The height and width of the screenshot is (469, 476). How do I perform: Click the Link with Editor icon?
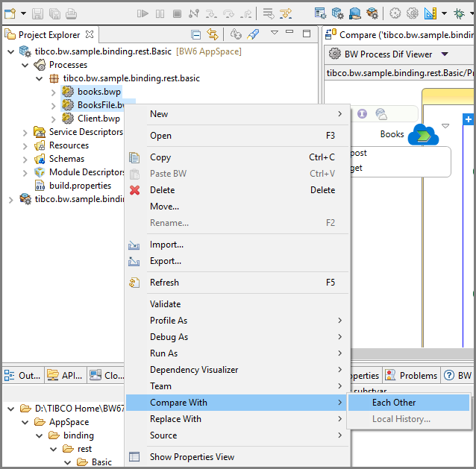(213, 34)
